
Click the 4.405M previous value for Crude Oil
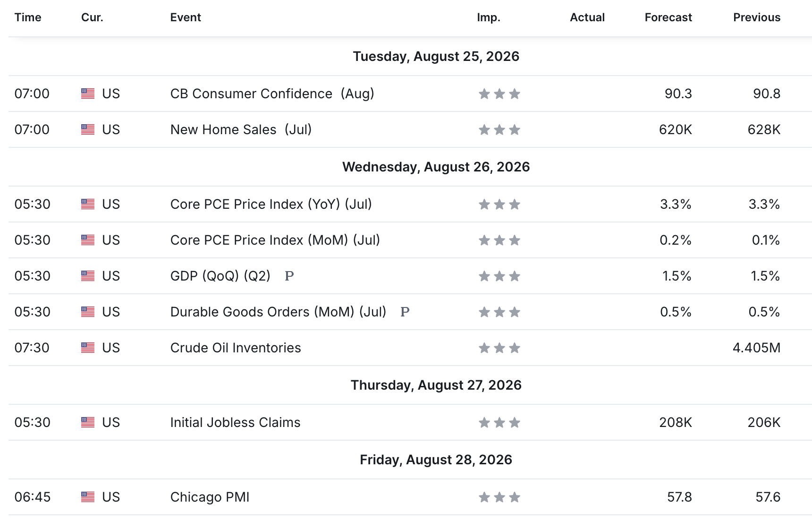(757, 348)
